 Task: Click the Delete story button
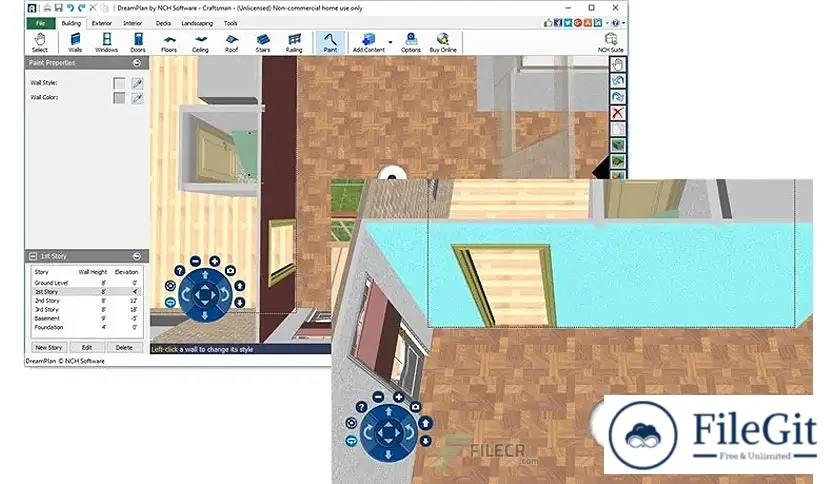coord(124,348)
